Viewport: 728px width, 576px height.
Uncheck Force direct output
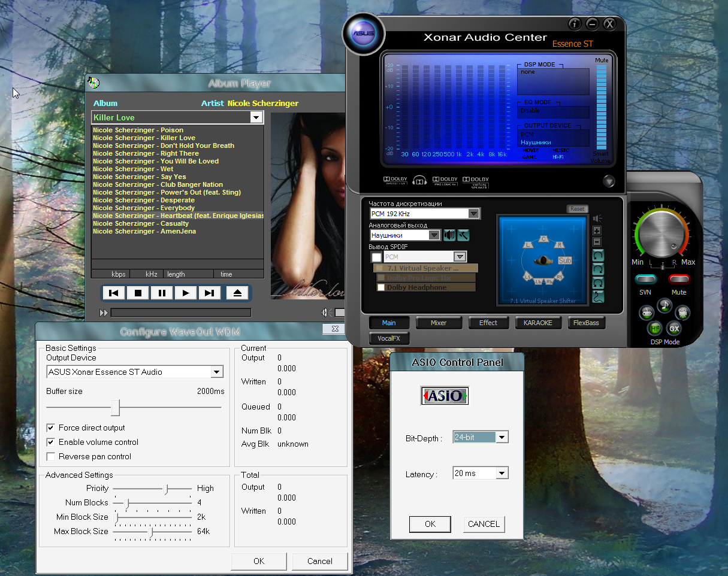51,428
